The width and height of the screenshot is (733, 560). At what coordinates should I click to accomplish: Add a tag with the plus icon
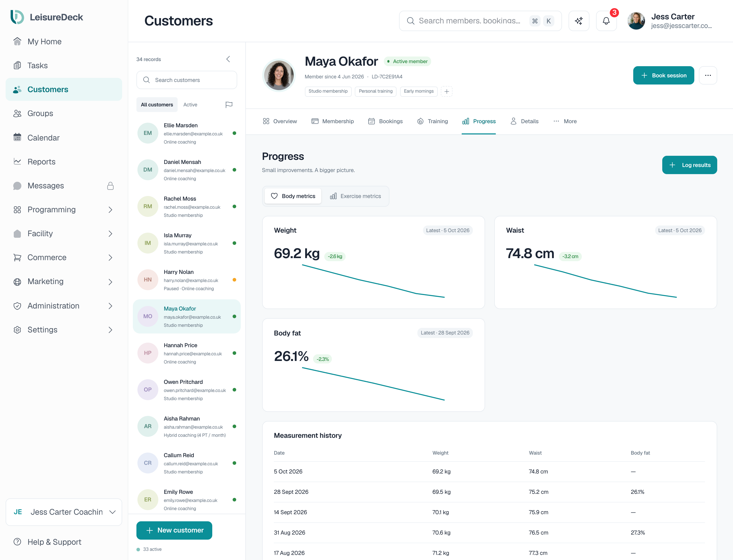click(x=447, y=91)
